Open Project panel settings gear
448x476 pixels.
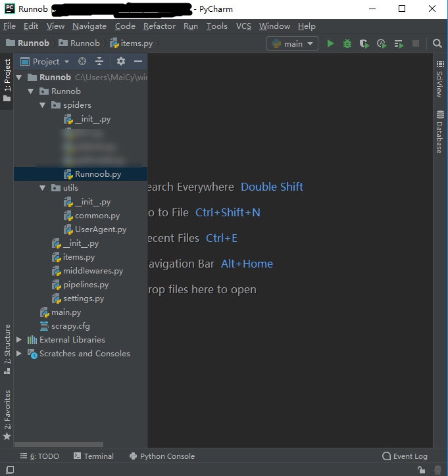[120, 61]
